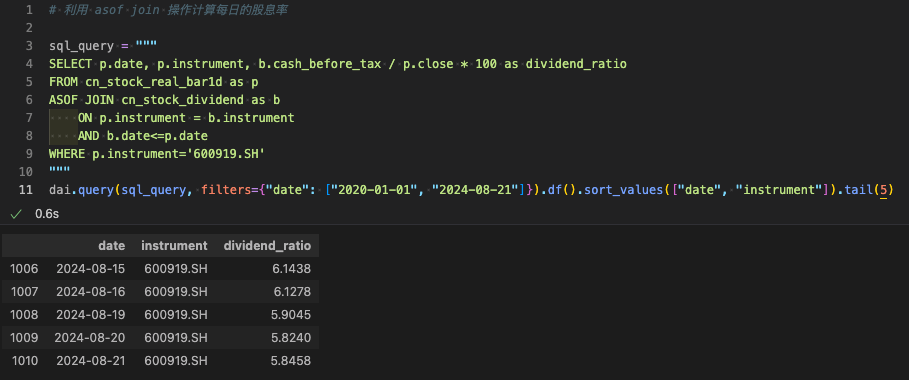Click the 2024-08-19 date cell
909x380 pixels.
90,314
